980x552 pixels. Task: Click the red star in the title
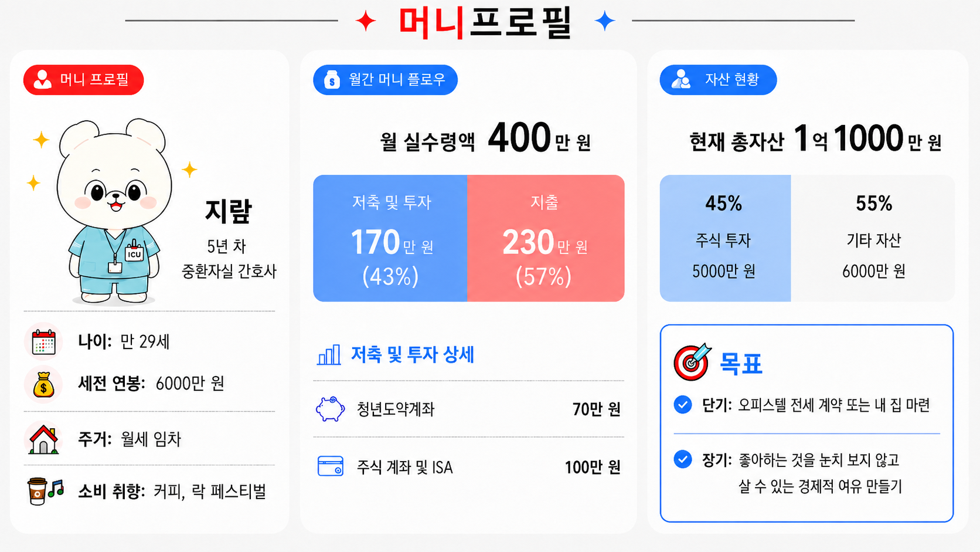tap(366, 21)
